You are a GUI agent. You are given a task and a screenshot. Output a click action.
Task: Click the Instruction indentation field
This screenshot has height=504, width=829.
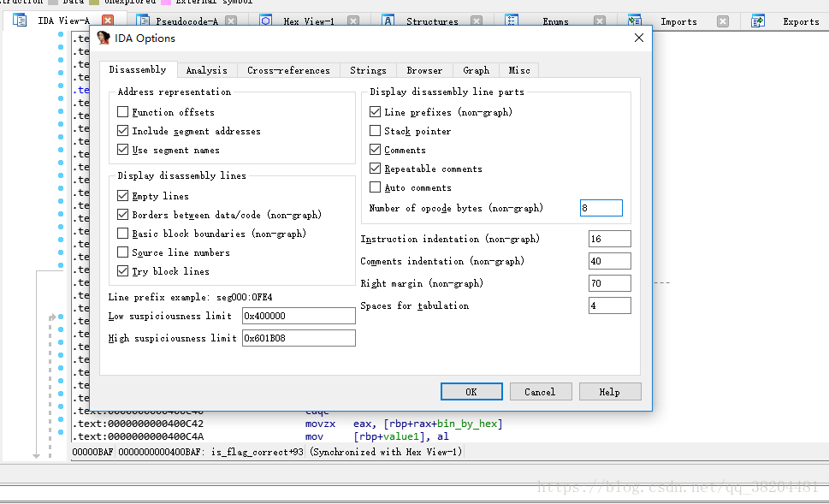pos(610,239)
